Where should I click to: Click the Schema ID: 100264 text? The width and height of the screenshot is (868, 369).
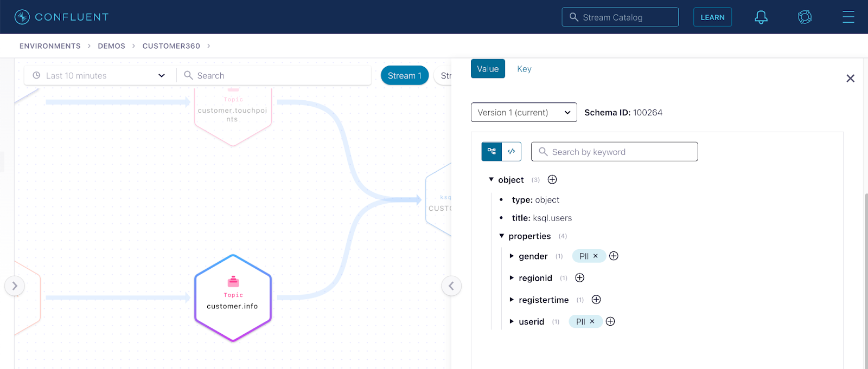coord(623,112)
